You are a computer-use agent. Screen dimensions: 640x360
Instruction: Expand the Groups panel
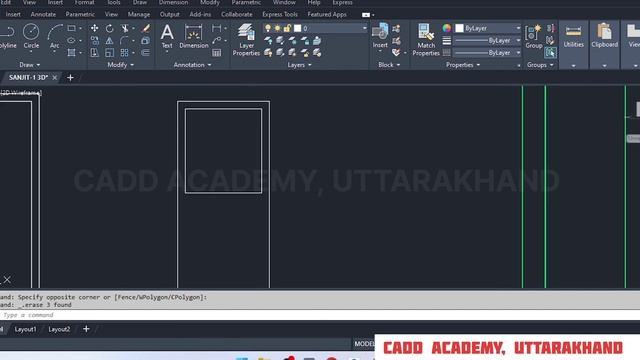540,65
